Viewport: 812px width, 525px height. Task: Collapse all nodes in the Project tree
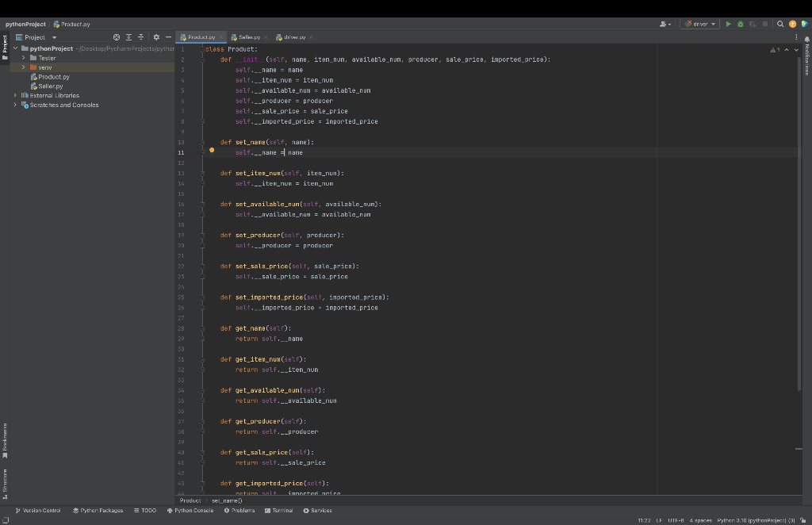pyautogui.click(x=140, y=37)
